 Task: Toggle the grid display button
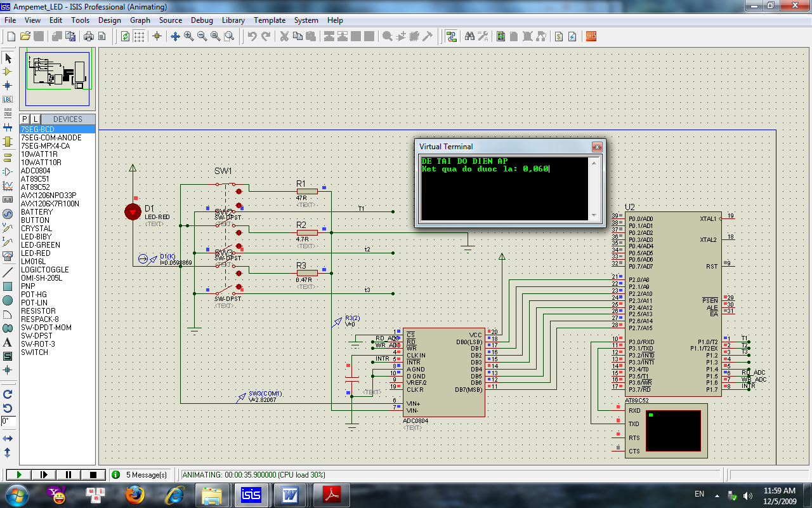[139, 36]
